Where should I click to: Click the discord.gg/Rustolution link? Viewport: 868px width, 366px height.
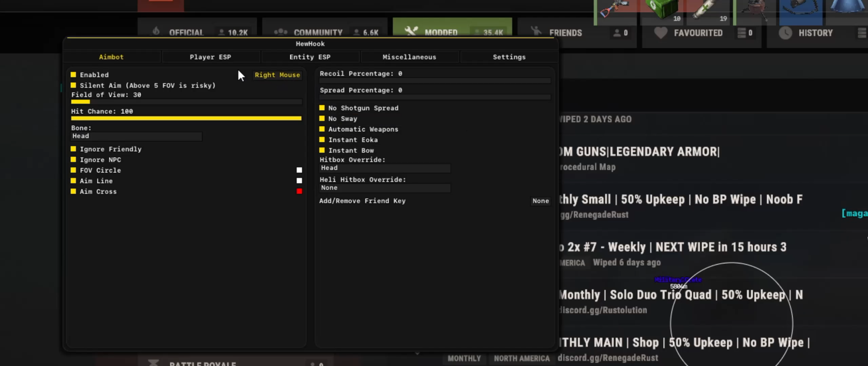coord(604,310)
